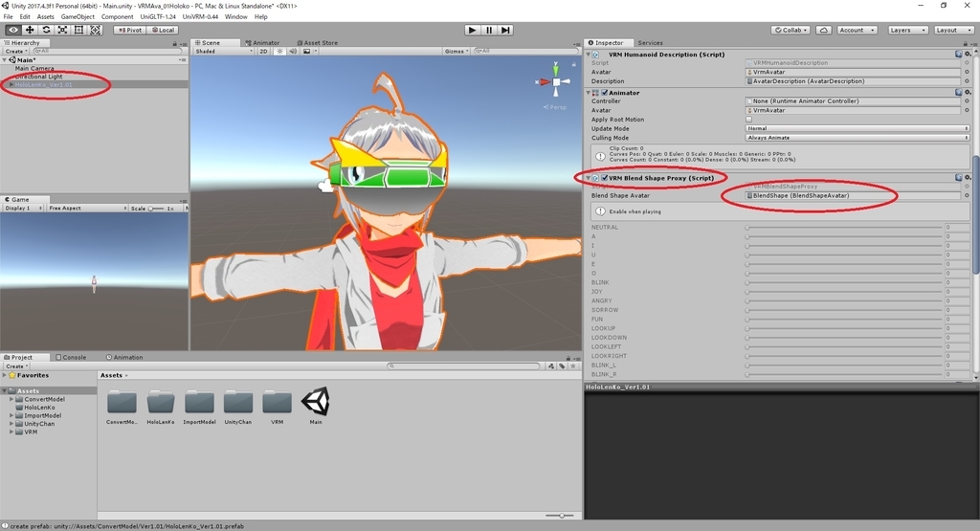
Task: Select the Rect transform tool
Action: (x=78, y=30)
